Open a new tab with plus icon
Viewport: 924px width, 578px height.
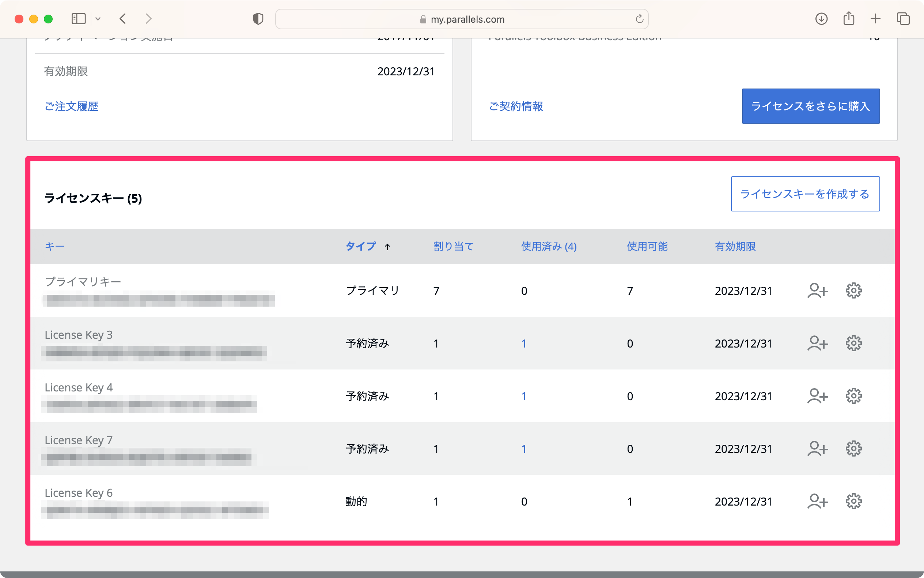[x=875, y=19]
